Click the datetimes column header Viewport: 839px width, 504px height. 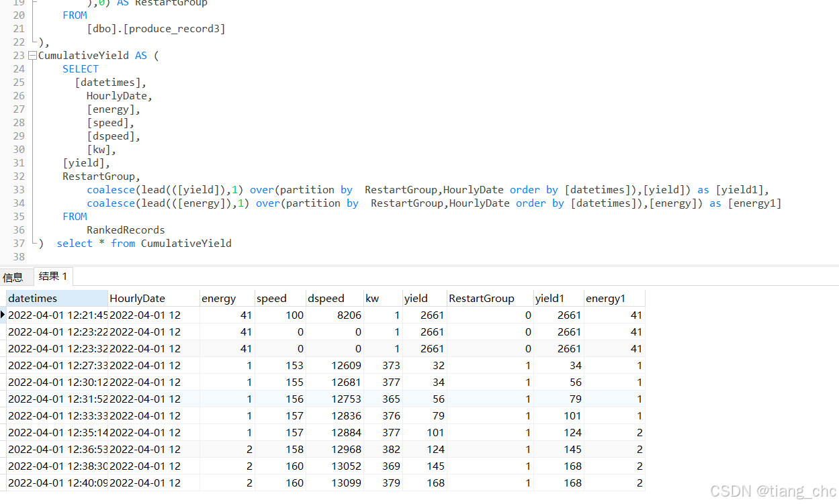pos(57,299)
